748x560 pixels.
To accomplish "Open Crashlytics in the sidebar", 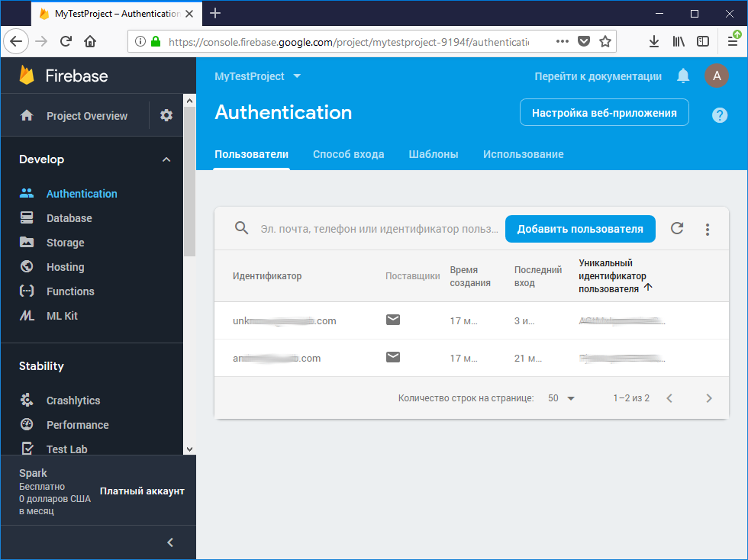I will [73, 401].
